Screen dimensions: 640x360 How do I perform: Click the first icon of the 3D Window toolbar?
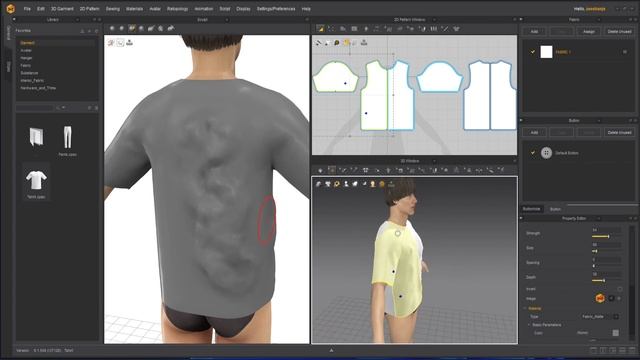(x=320, y=170)
